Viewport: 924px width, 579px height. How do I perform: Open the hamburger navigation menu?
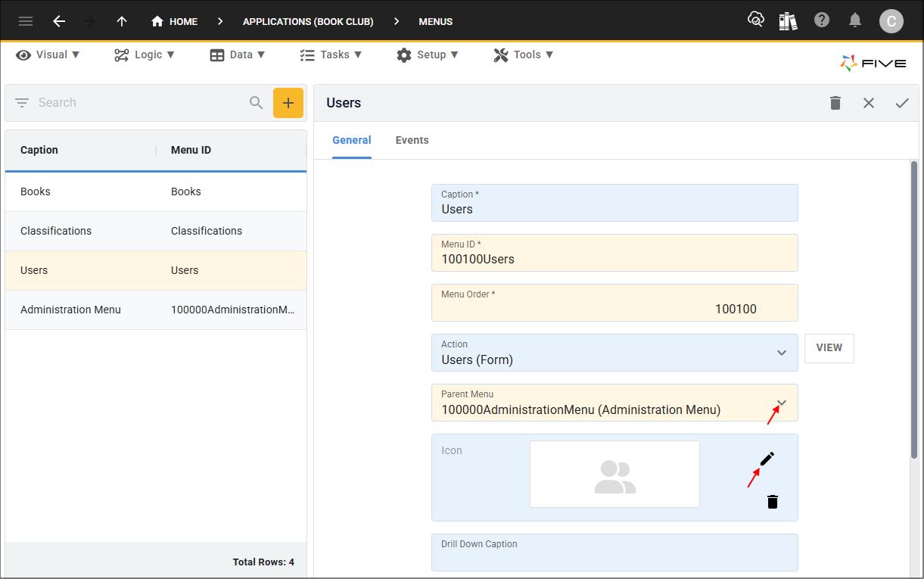26,21
